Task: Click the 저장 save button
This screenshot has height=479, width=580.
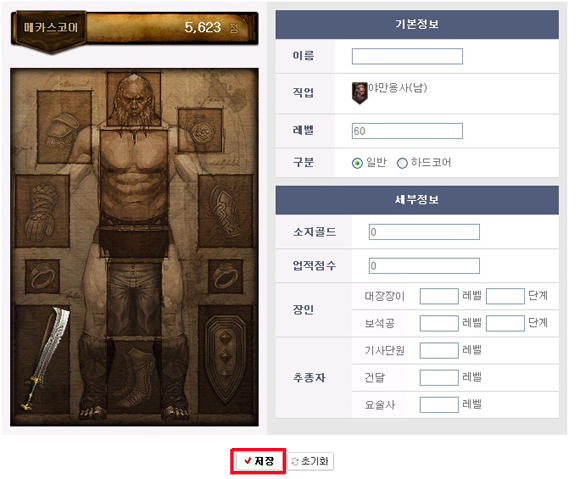Action: (258, 461)
